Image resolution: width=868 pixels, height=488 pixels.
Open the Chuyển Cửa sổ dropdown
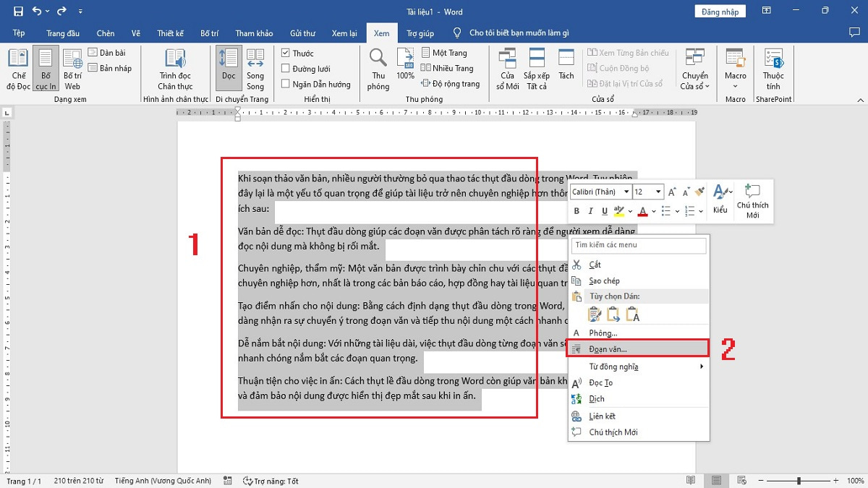(695, 69)
